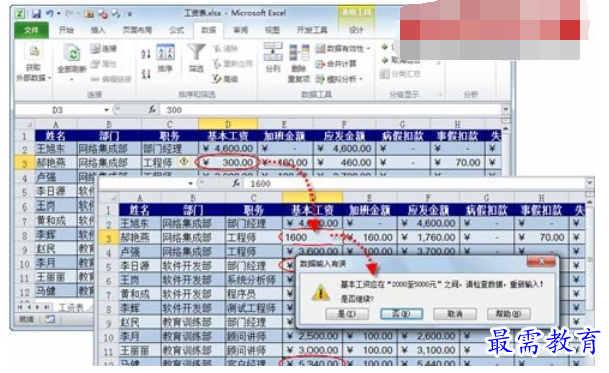Click 否 (No) button in error dialog
Viewport: 609px width, 373px height.
coord(401,314)
